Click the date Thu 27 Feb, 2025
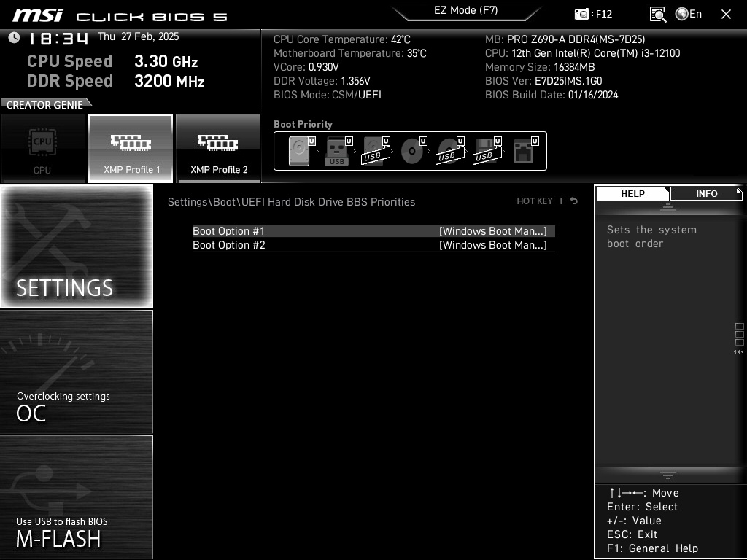 click(x=138, y=36)
